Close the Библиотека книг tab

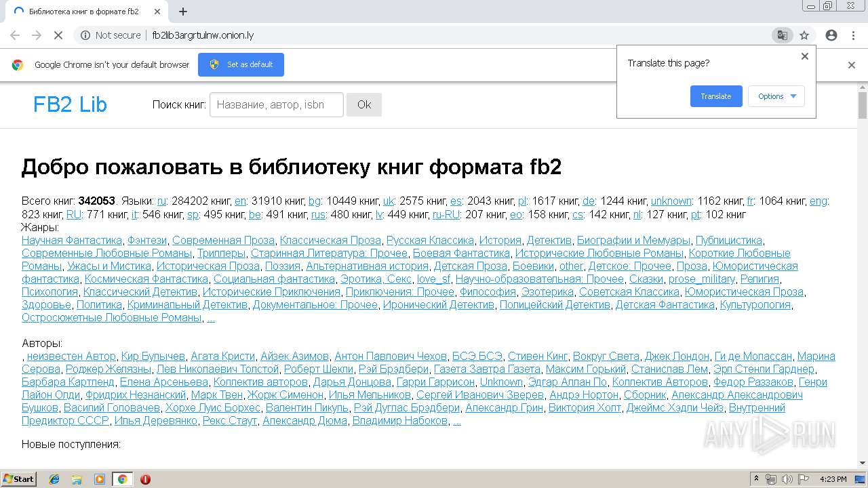point(157,12)
